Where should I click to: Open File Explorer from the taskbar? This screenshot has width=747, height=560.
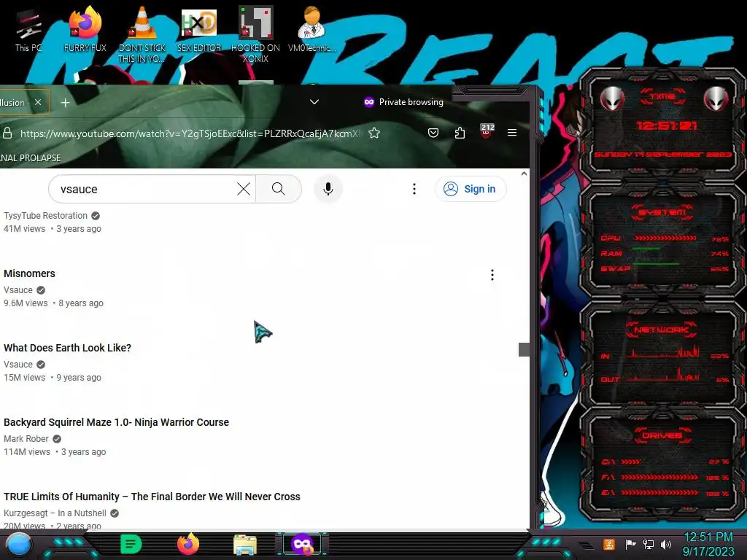pyautogui.click(x=245, y=545)
